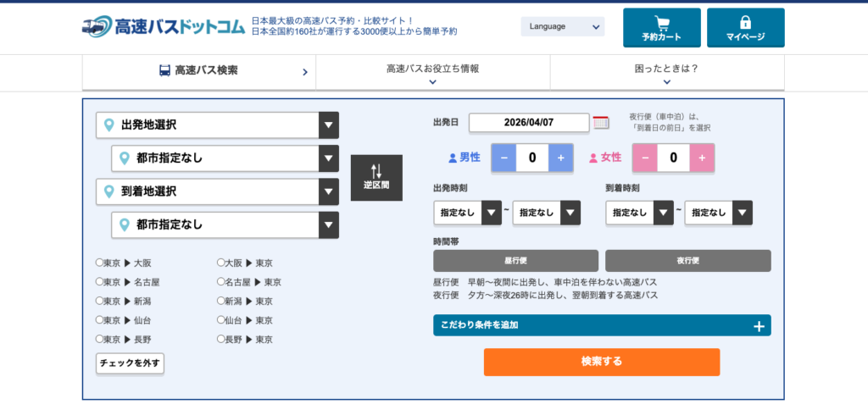
Task: Click the 出発日 date input field
Action: coord(528,122)
